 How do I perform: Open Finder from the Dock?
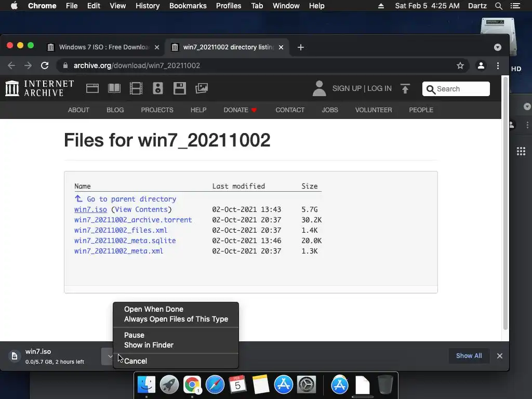[x=146, y=385]
